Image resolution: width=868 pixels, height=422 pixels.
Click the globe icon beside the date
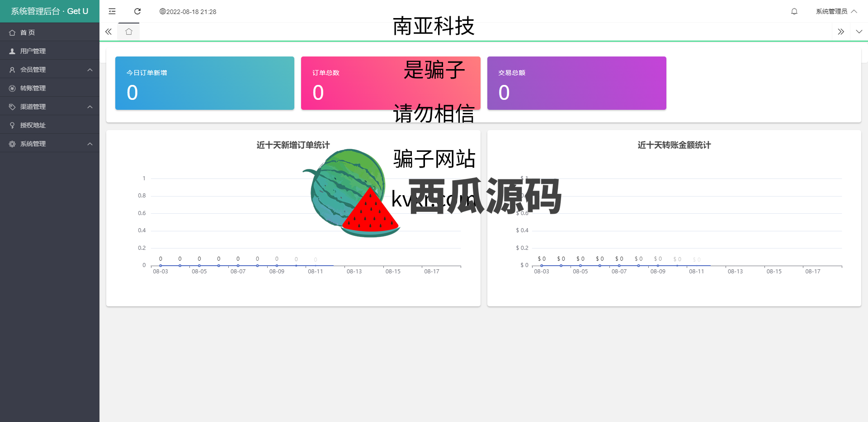[162, 11]
